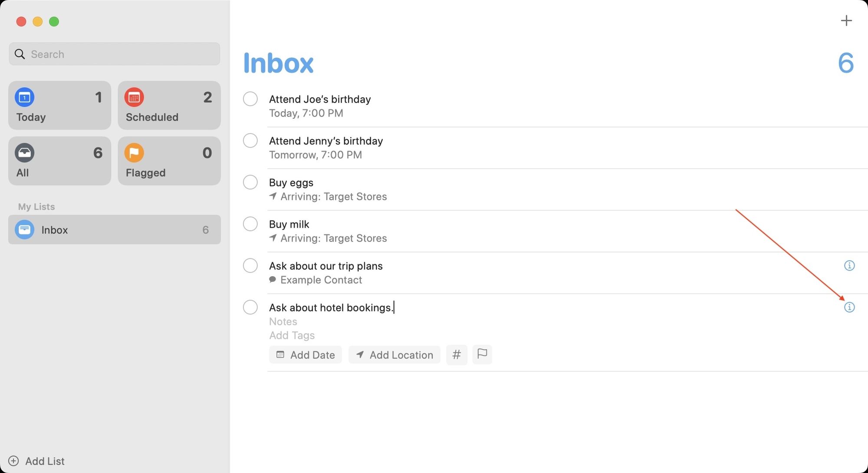The image size is (868, 473).
Task: Select the All smart list
Action: (x=59, y=160)
